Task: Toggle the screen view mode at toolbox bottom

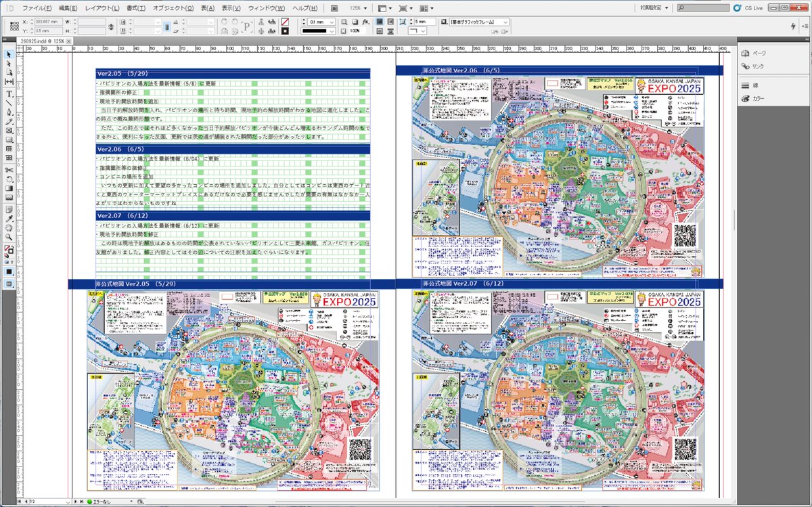Action: coord(9,283)
